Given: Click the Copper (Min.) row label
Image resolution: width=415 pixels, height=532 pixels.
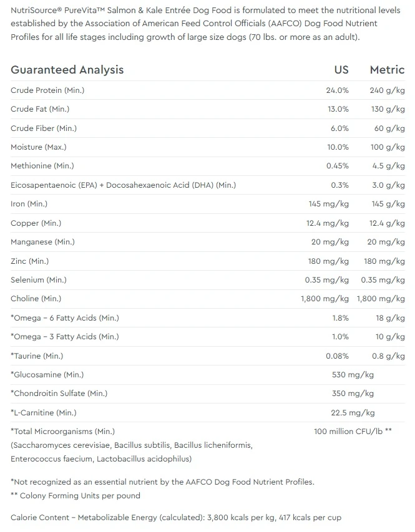Looking at the screenshot, I should click(x=36, y=223).
